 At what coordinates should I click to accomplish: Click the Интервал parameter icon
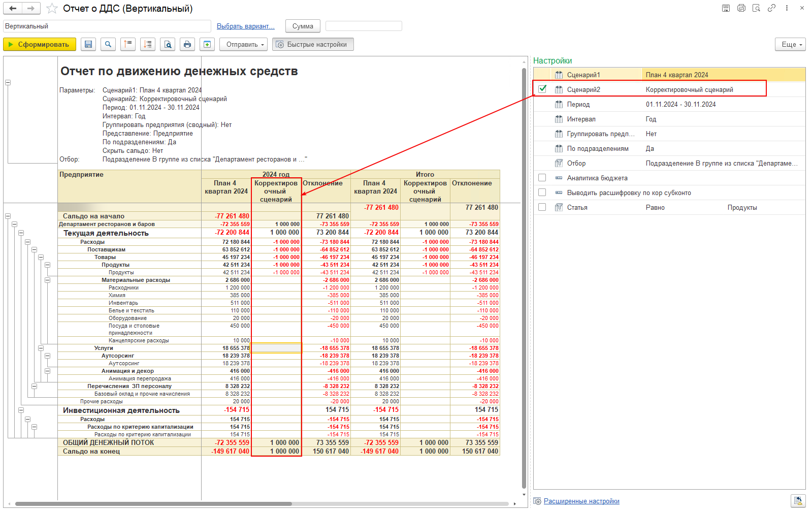click(x=559, y=119)
